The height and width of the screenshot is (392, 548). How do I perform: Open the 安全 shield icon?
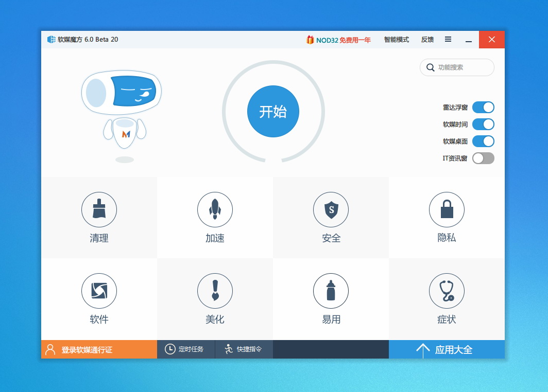point(331,209)
